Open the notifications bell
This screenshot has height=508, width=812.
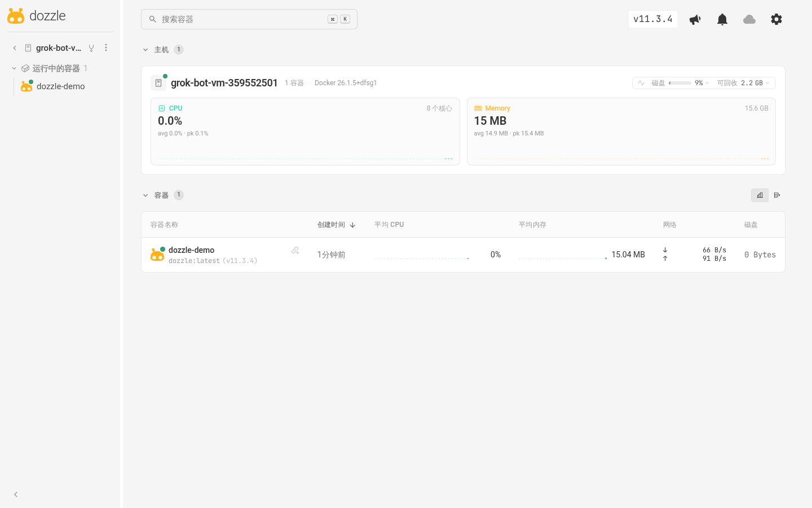tap(722, 19)
